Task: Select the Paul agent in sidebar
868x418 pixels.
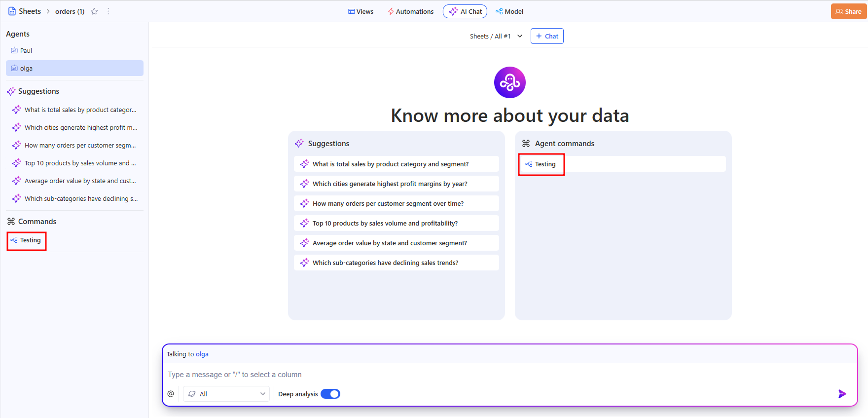Action: 26,50
